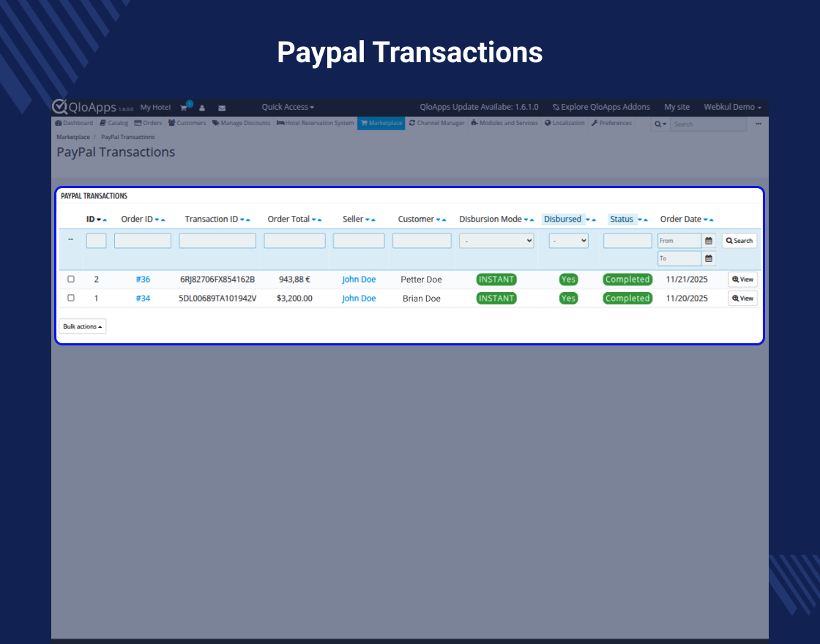This screenshot has width=820, height=644.
Task: Sort Status column ascending
Action: tap(646, 220)
